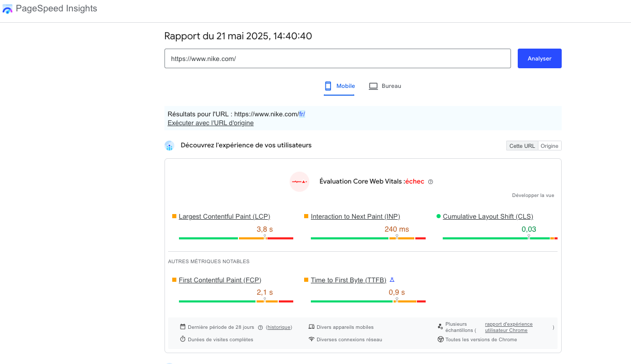Click the stopwatch icon for full visit durations
The image size is (631, 364).
point(183,339)
